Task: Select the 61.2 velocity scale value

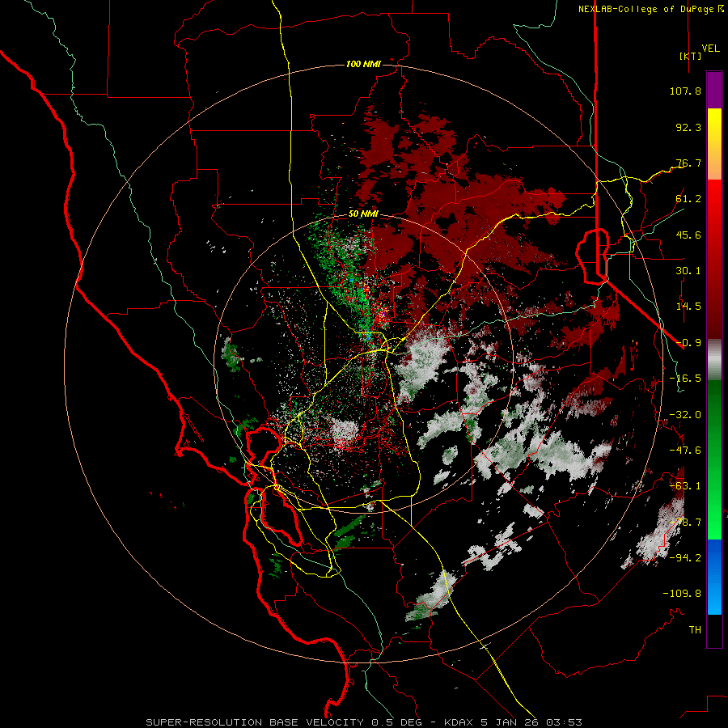Action: (x=688, y=199)
